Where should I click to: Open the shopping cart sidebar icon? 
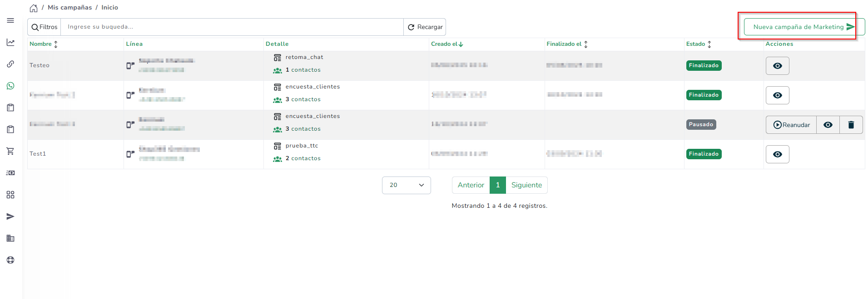pyautogui.click(x=10, y=151)
